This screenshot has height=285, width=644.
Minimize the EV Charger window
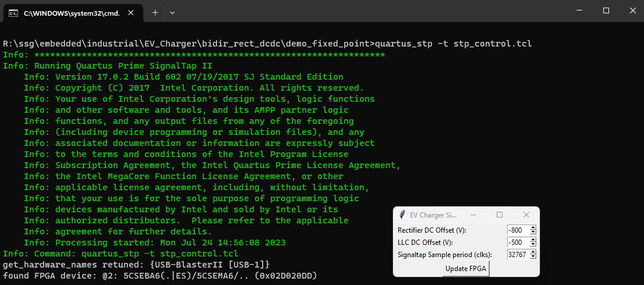(473, 215)
